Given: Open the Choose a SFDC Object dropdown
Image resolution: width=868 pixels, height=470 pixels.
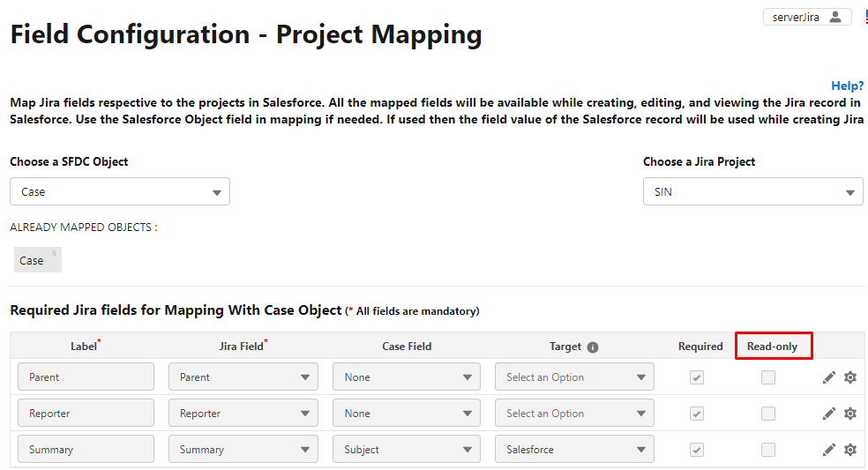Looking at the screenshot, I should (x=120, y=191).
